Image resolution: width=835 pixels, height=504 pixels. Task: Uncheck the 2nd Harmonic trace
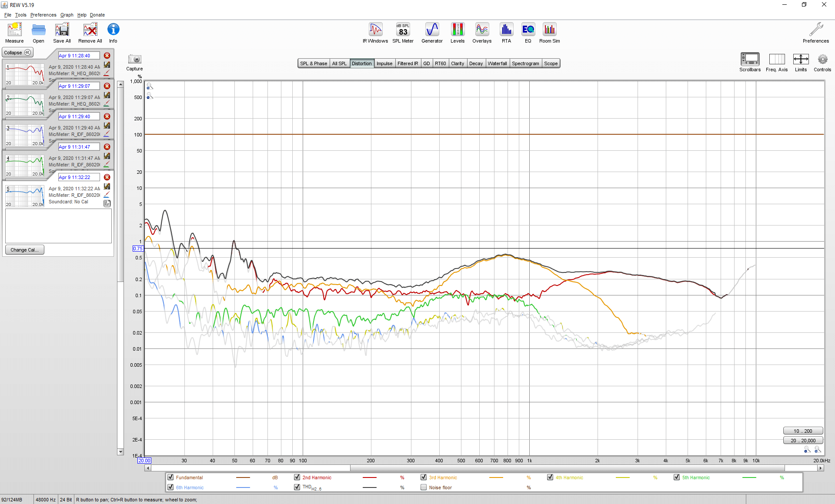[297, 477]
